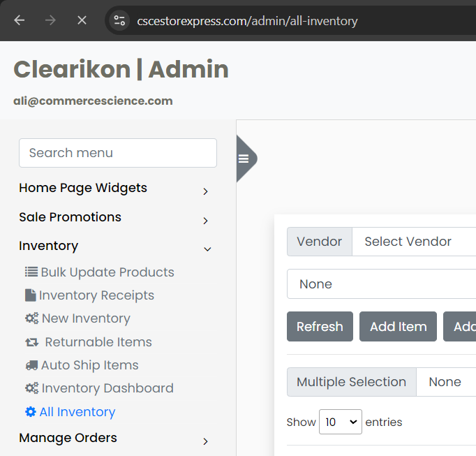Screen dimensions: 476x456
Task: Open site information icon in address bar
Action: pos(119,20)
